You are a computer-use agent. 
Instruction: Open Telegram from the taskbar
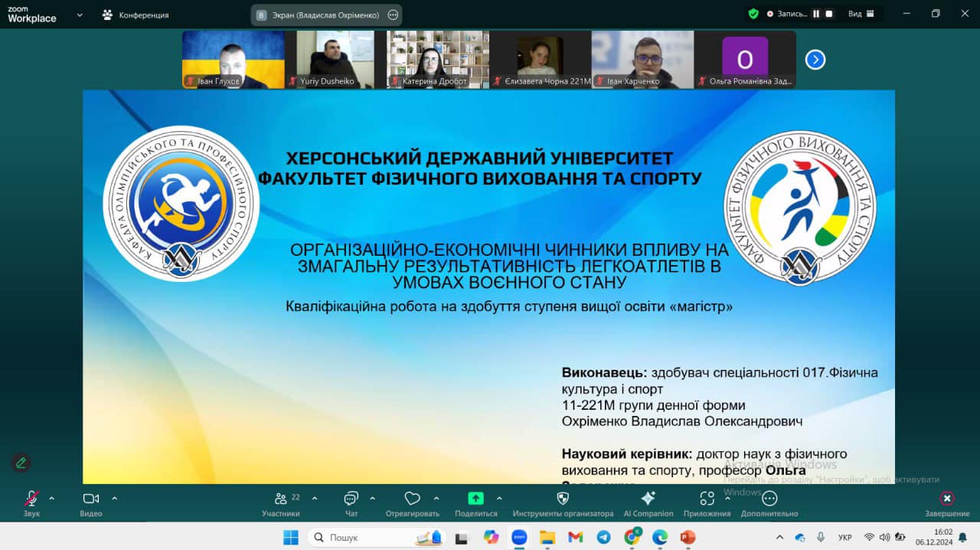[x=603, y=538]
